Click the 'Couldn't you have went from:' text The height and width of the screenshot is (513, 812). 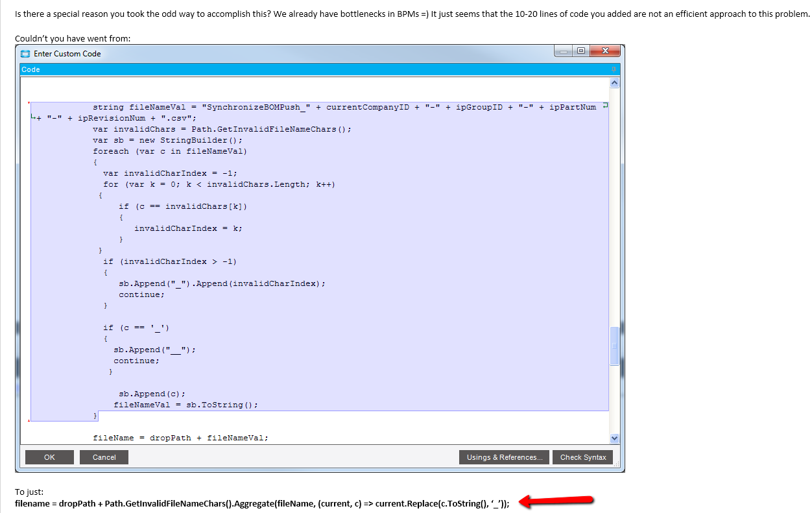tap(73, 38)
